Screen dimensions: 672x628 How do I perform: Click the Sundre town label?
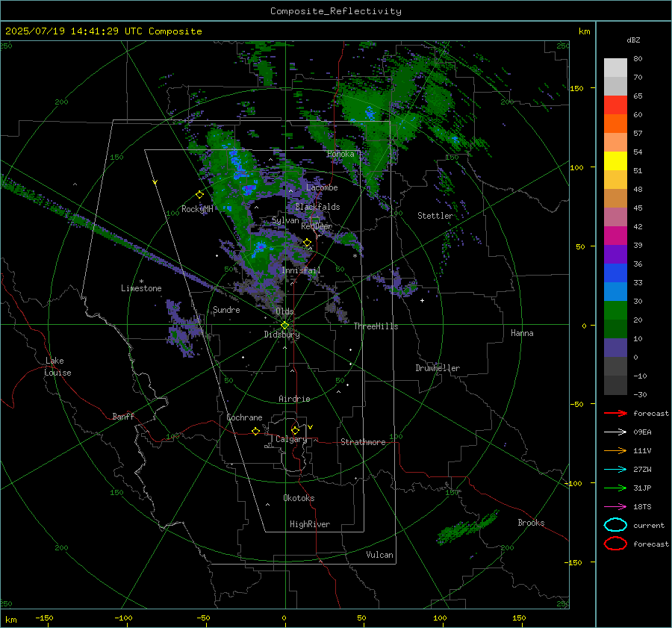click(226, 309)
